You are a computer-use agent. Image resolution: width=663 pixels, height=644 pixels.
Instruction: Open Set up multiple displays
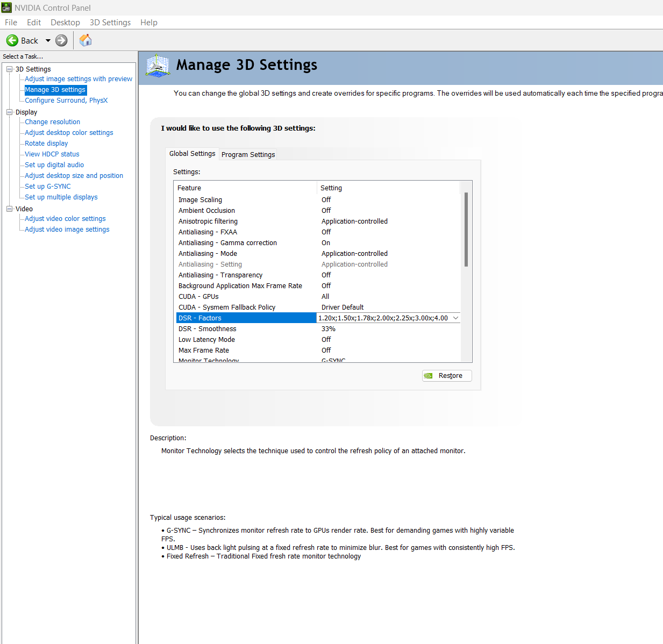pyautogui.click(x=61, y=197)
